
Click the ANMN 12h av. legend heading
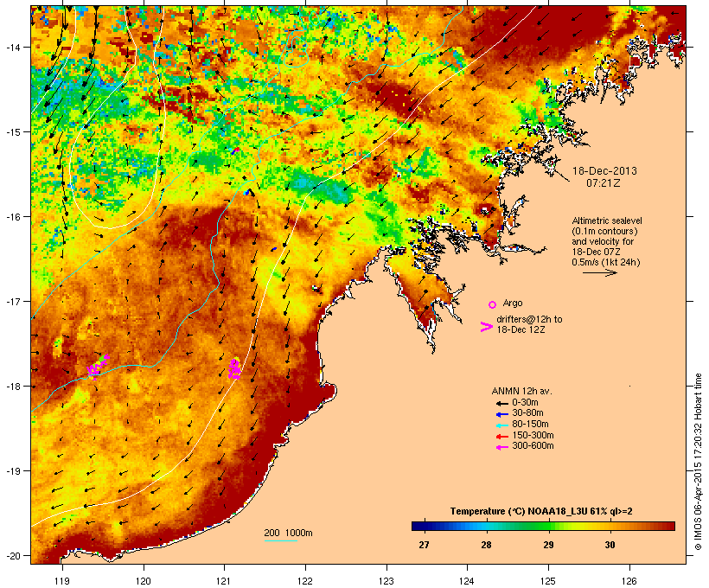pyautogui.click(x=521, y=391)
